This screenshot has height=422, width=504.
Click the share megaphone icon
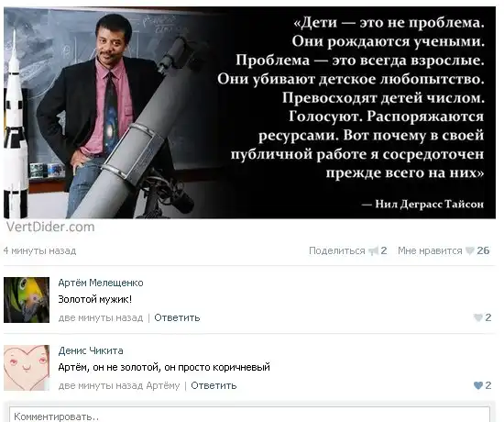pos(373,250)
